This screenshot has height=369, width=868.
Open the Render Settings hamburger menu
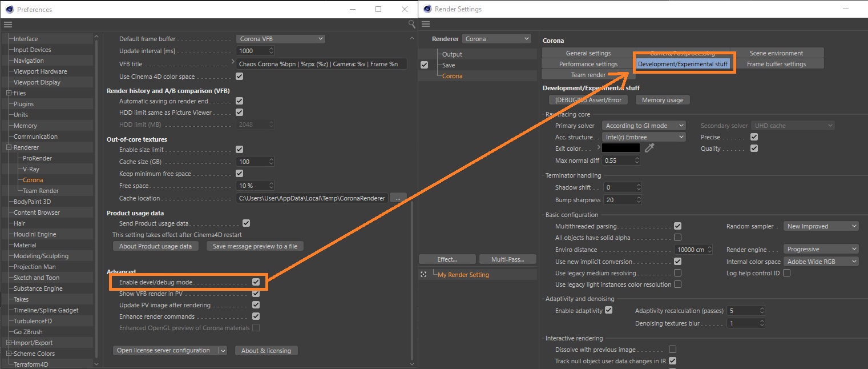[x=426, y=24]
